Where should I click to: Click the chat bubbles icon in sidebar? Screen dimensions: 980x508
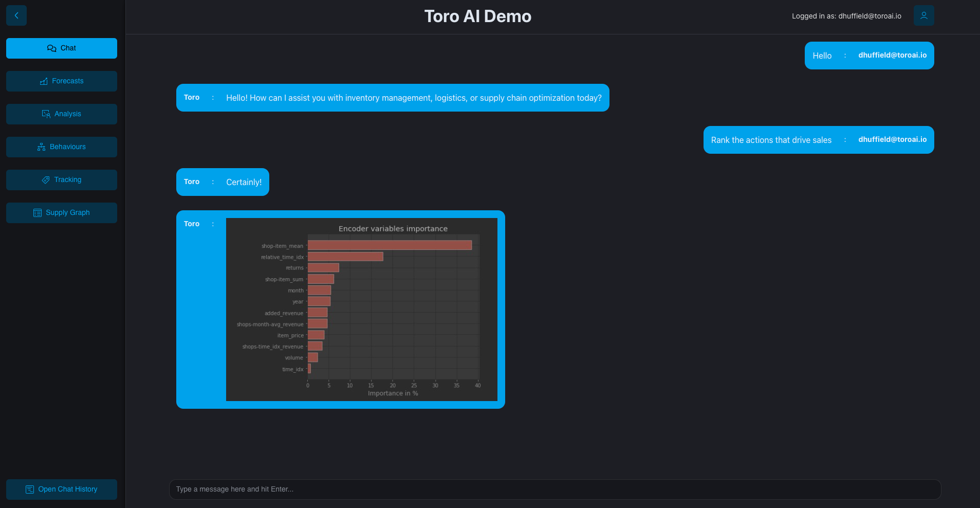click(51, 48)
